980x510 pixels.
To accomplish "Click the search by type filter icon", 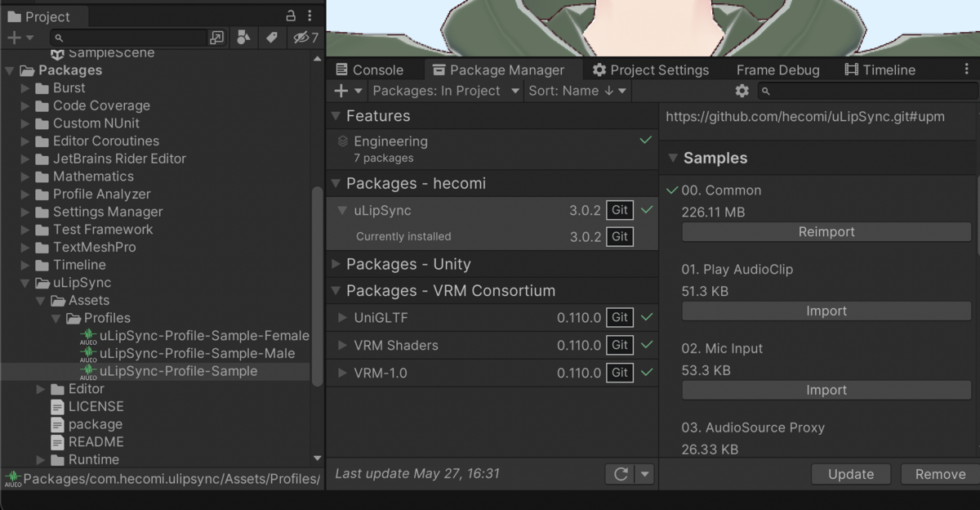I will point(243,38).
